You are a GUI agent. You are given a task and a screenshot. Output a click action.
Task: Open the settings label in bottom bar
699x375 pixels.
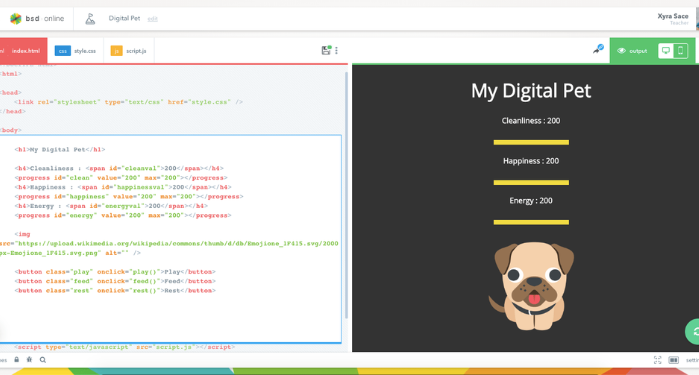(692, 360)
